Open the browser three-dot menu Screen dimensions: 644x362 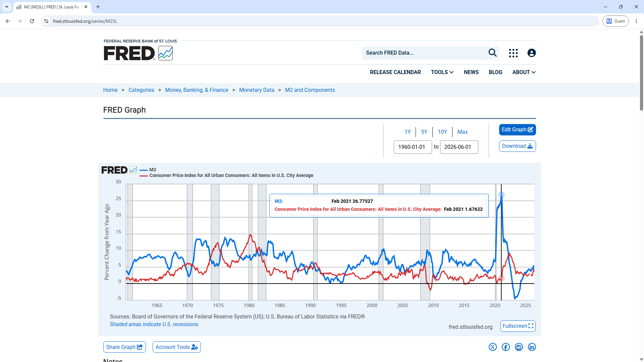[636, 21]
